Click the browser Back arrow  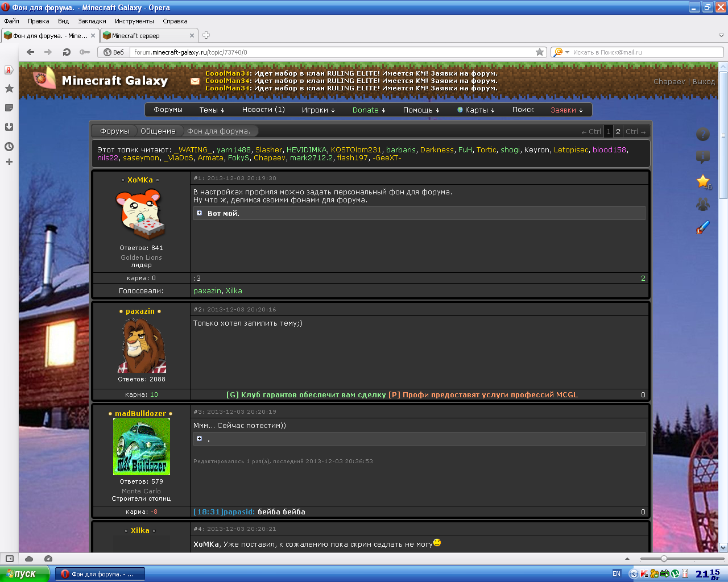pyautogui.click(x=31, y=52)
